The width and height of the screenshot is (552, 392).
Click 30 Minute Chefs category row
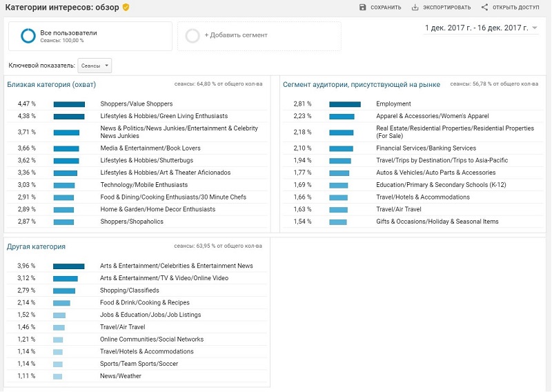(x=137, y=197)
